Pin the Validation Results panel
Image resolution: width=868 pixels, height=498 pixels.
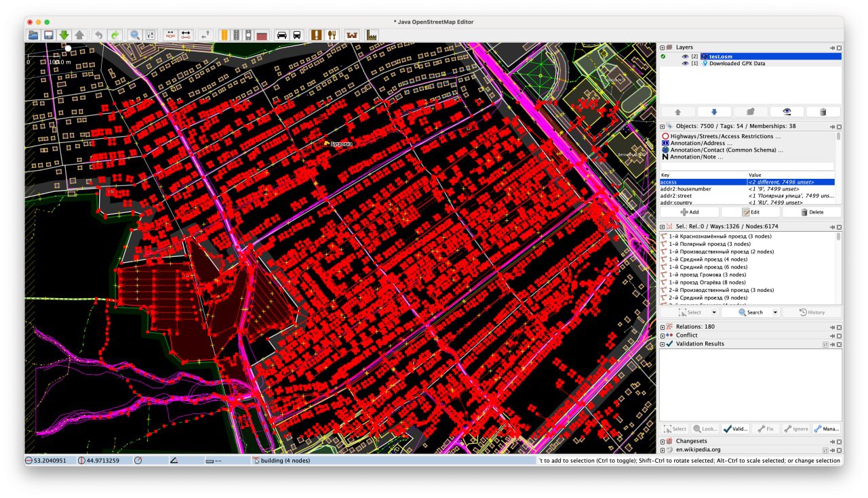tap(832, 344)
